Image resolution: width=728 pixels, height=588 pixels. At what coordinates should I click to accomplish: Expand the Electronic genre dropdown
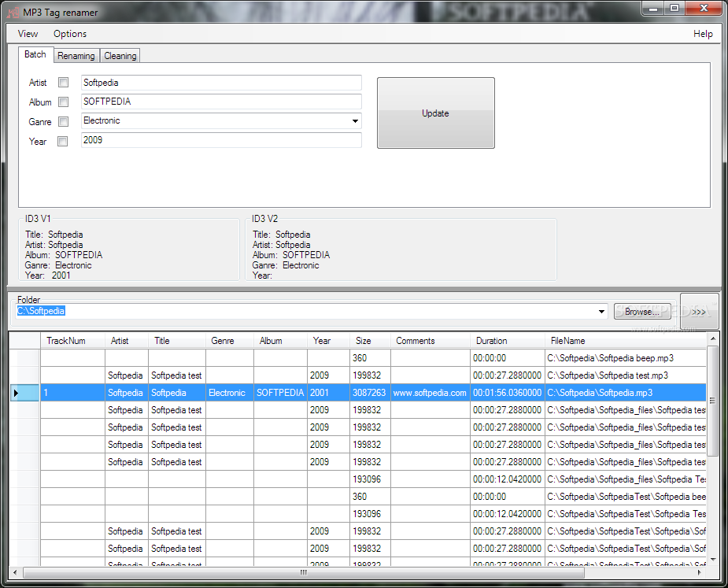point(355,120)
